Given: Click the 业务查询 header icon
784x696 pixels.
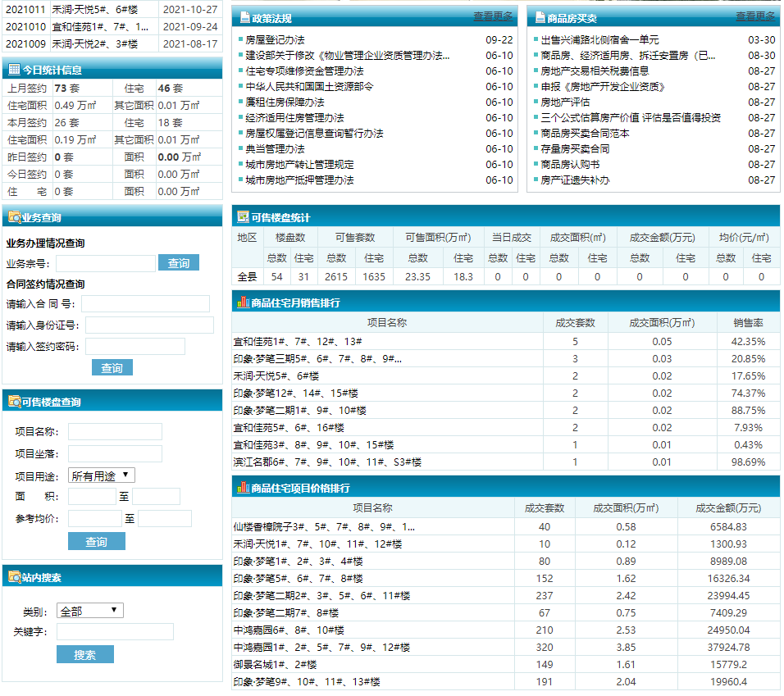Looking at the screenshot, I should 14,218.
